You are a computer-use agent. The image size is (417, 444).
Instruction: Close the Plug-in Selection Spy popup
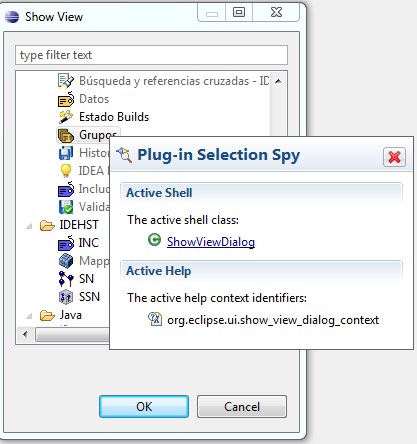tap(394, 157)
